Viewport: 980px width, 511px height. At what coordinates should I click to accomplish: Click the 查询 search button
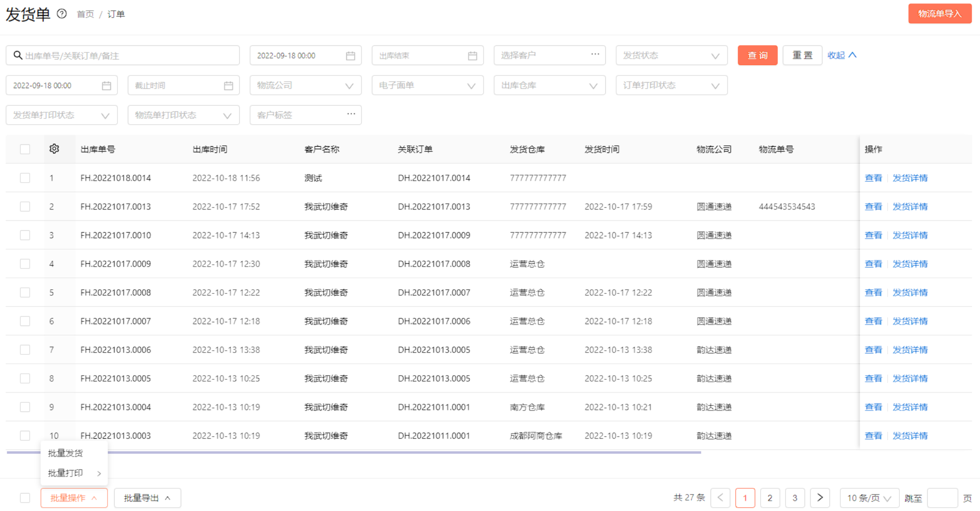[x=758, y=55]
